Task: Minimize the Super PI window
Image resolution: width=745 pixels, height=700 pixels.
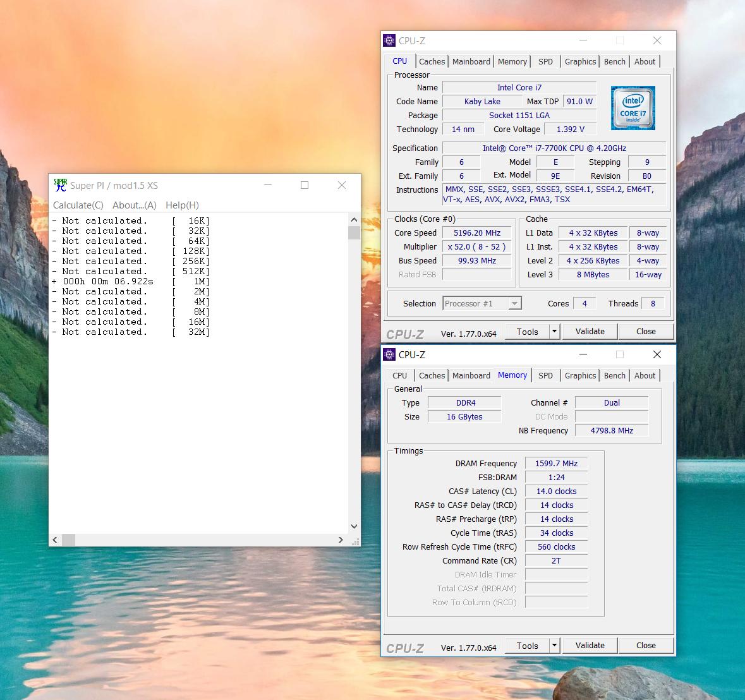Action: tap(268, 185)
